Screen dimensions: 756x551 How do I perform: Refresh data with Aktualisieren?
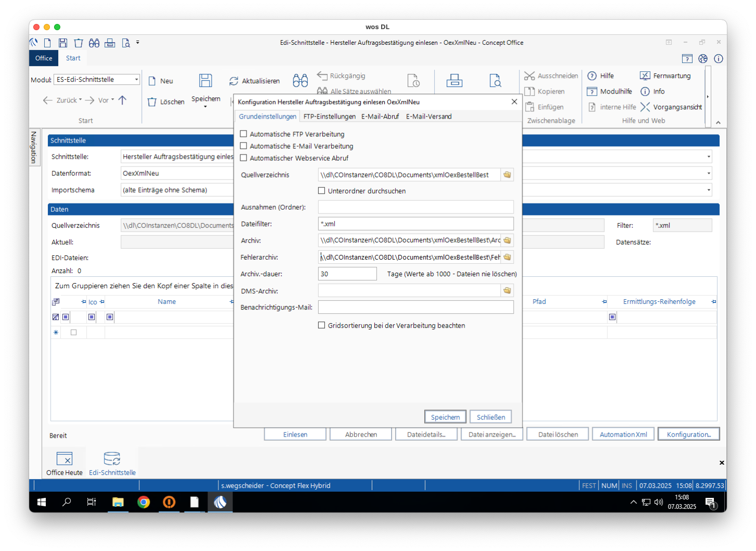(x=255, y=81)
